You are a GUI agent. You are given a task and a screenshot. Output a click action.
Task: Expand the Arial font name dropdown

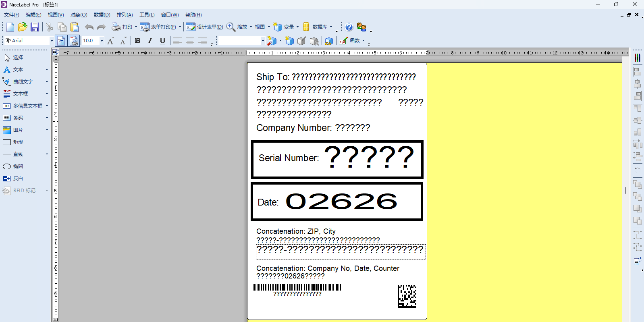[52, 41]
